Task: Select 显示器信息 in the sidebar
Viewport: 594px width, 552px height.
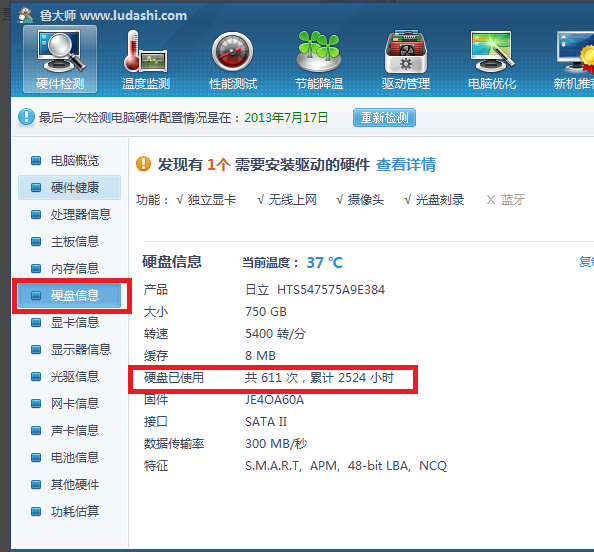Action: (69, 349)
